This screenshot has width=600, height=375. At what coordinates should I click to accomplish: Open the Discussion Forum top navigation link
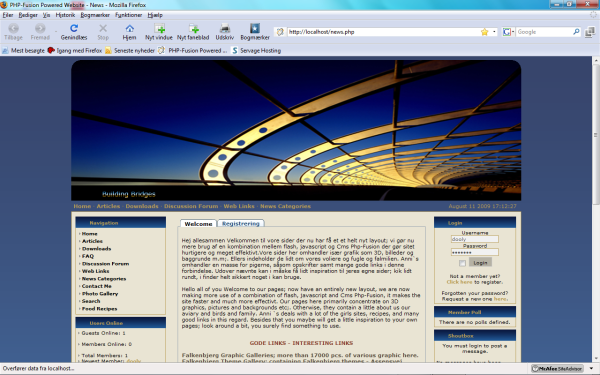point(191,206)
